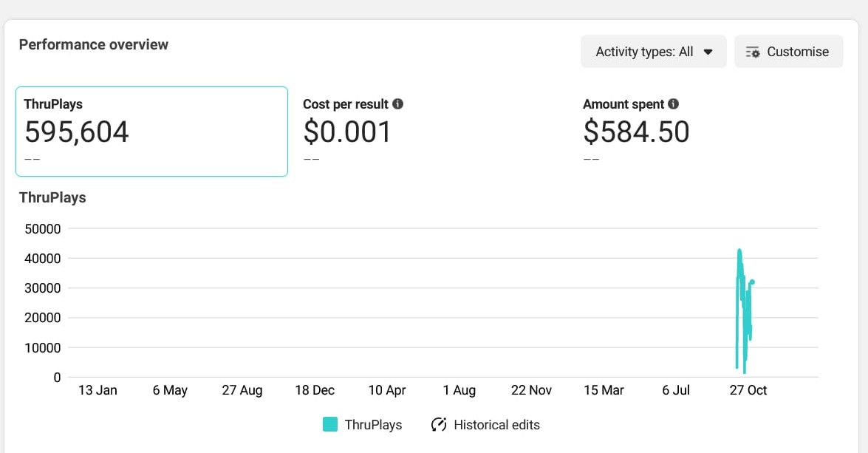Screen dimensions: 868x453
Task: Click the Activity types dropdown arrow
Action: click(x=708, y=52)
